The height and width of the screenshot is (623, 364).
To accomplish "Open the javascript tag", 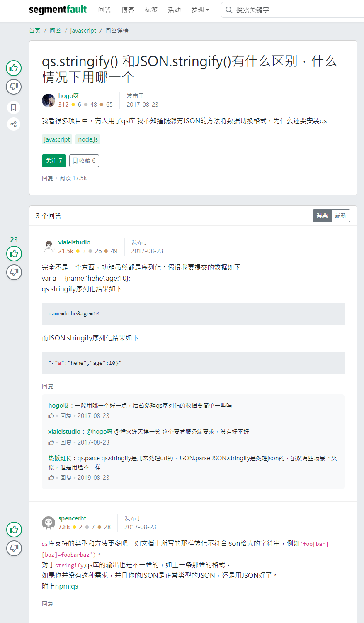I will (x=57, y=139).
